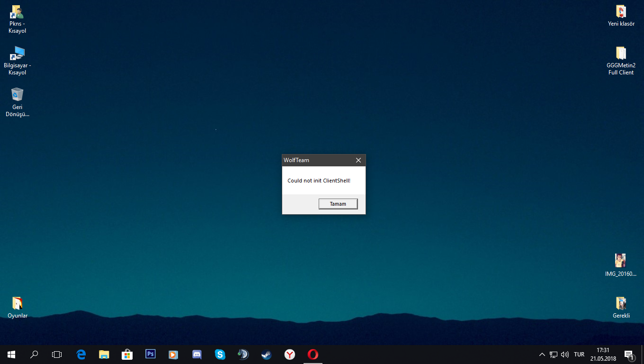Launch Photoshop from taskbar
The height and width of the screenshot is (364, 644).
point(151,355)
